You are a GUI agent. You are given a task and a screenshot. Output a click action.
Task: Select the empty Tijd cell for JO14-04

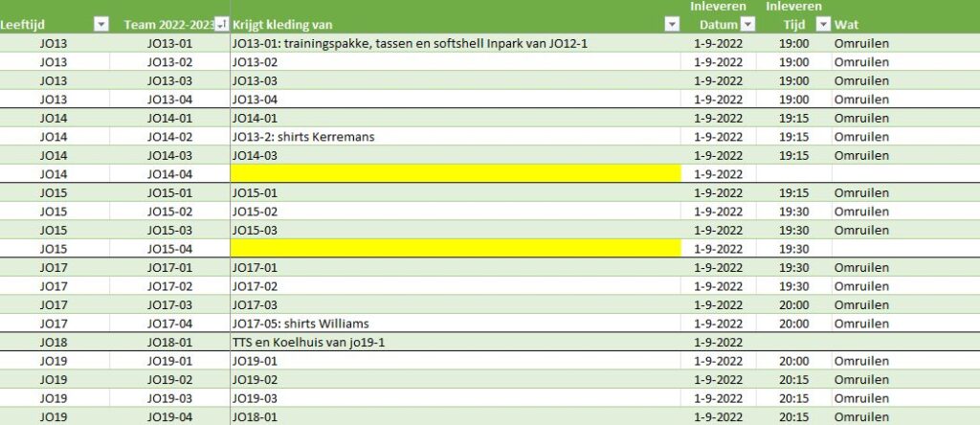pyautogui.click(x=793, y=174)
